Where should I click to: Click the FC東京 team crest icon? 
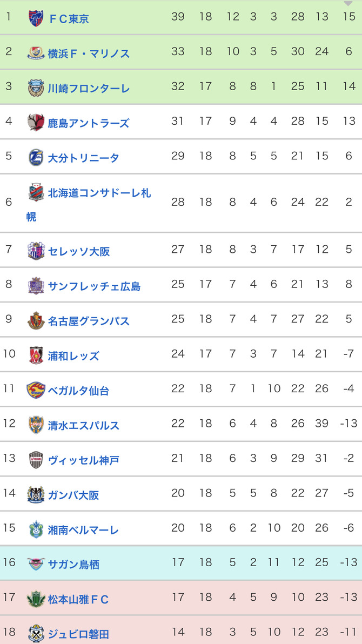click(x=36, y=18)
